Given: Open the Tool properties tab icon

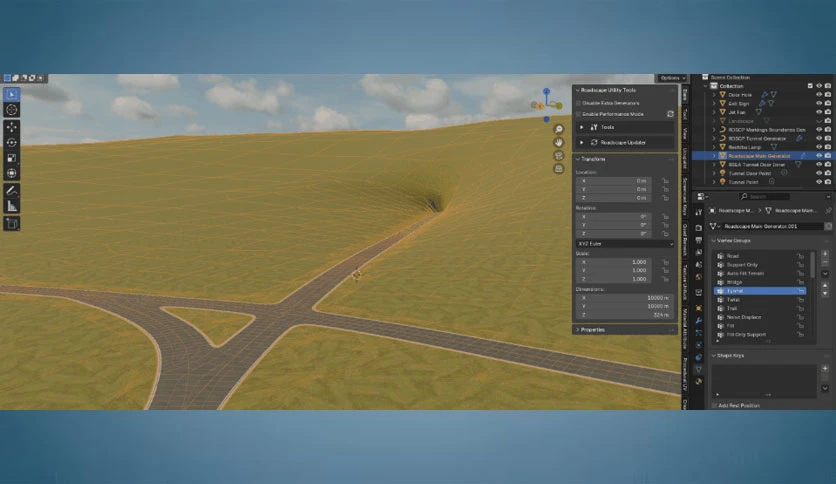Looking at the screenshot, I should pos(698,212).
